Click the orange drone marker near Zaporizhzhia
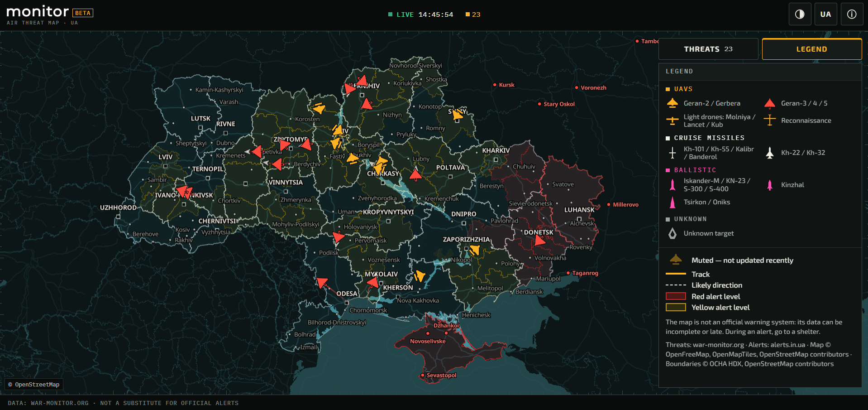Screen dimensions: 868x410 pyautogui.click(x=474, y=250)
